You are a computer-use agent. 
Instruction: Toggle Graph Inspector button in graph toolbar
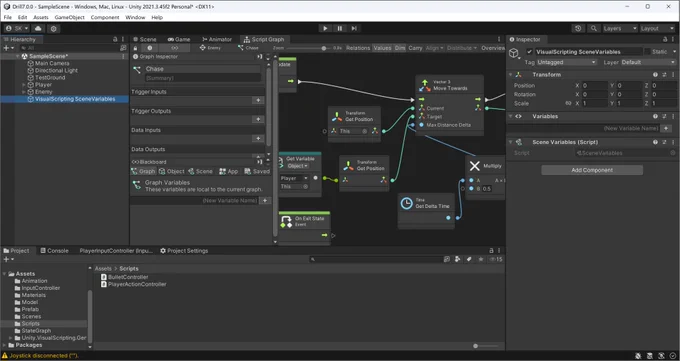[150, 48]
